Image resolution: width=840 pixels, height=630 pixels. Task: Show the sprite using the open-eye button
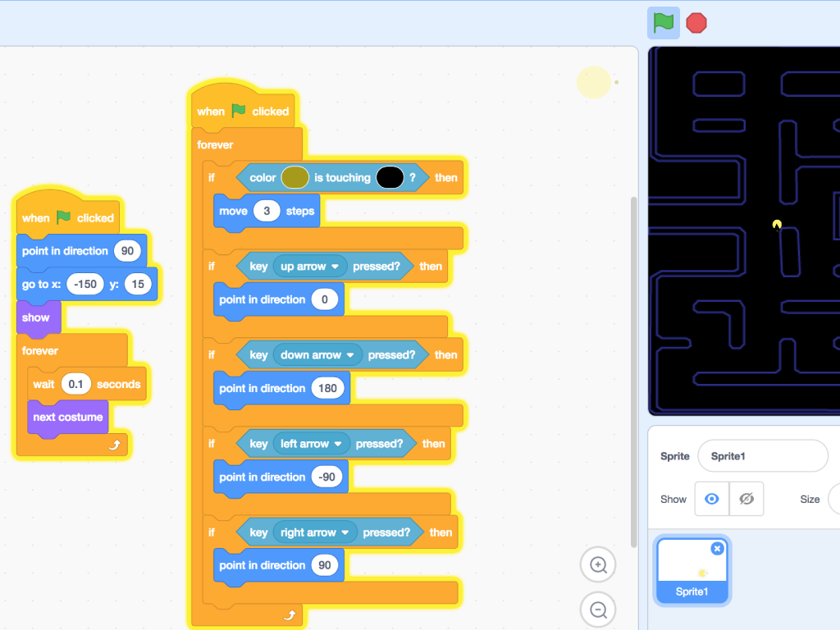pyautogui.click(x=712, y=499)
